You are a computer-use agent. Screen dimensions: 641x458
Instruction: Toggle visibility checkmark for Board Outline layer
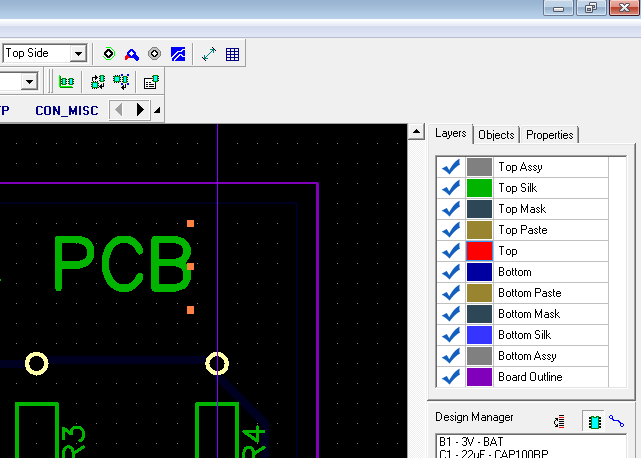click(451, 377)
